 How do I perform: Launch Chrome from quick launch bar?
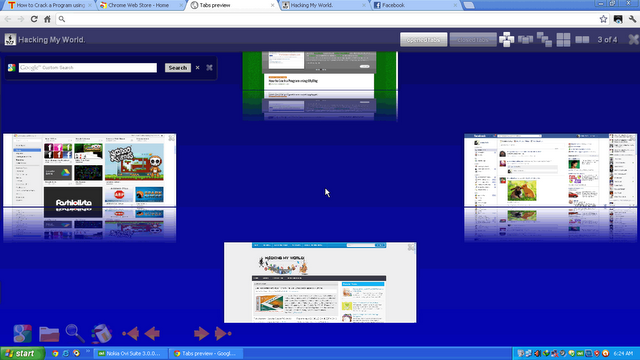tap(55, 353)
